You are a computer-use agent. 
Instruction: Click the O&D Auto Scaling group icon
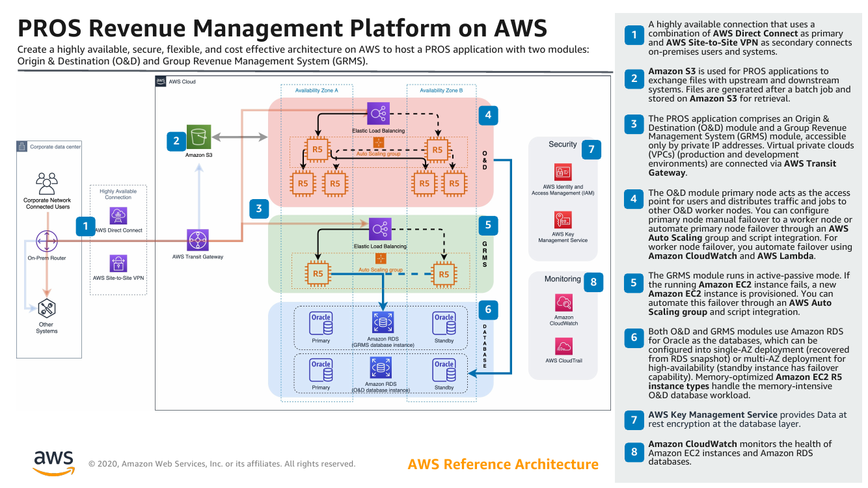point(379,142)
